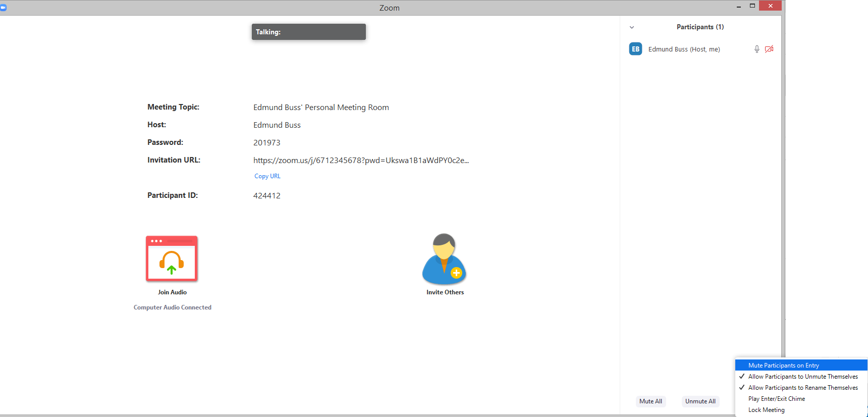Image resolution: width=868 pixels, height=417 pixels.
Task: Click the password value 201973
Action: click(267, 143)
